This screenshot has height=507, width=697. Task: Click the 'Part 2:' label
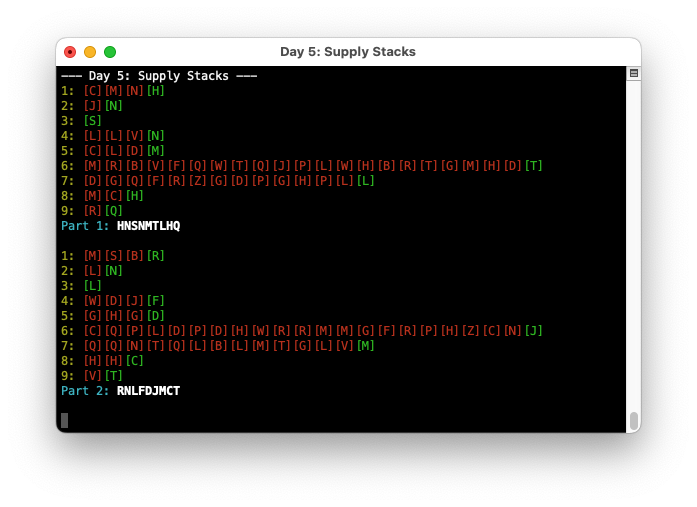coord(85,391)
